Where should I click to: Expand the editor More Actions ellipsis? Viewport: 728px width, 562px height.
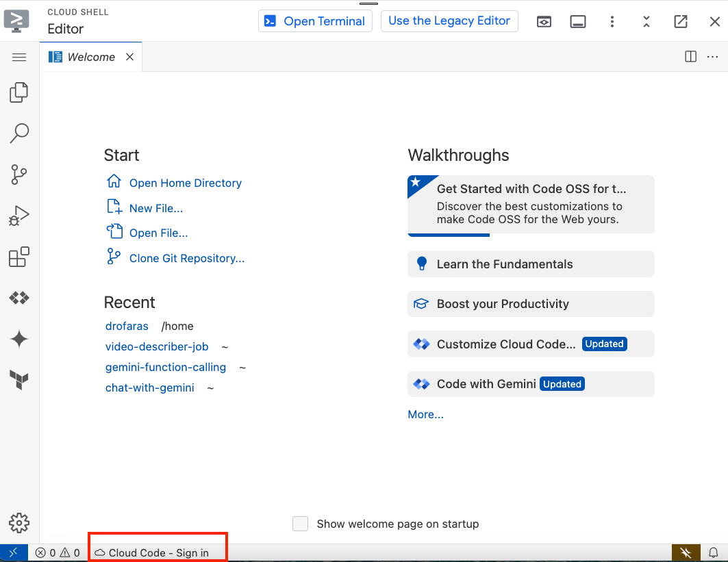pos(712,57)
